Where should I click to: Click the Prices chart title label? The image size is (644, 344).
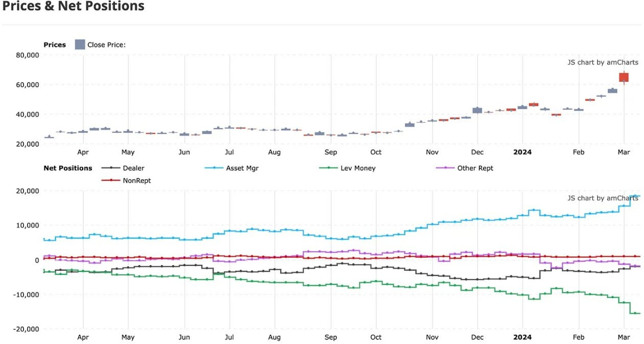click(x=55, y=45)
